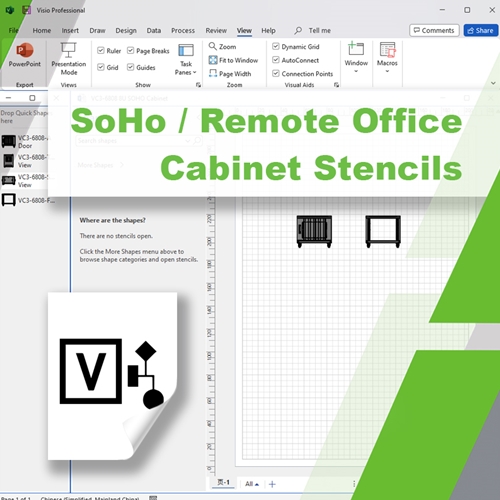500x500 pixels.
Task: Open the Comments pane
Action: coord(434,30)
